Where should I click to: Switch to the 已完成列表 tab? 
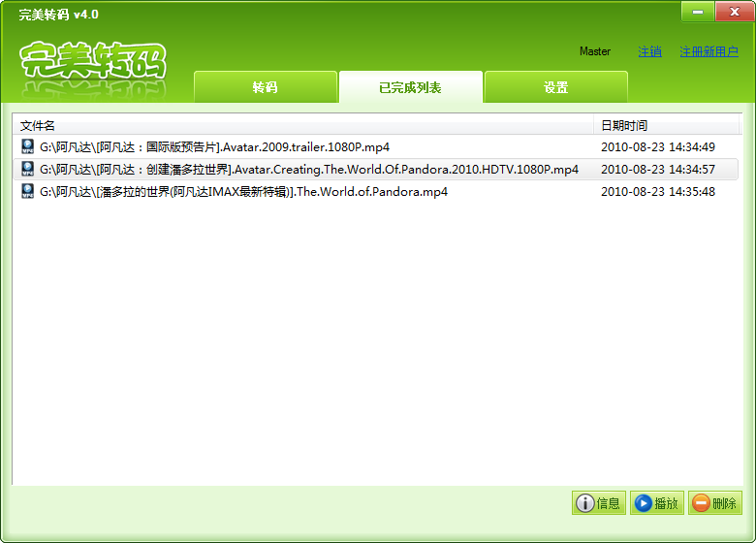[410, 87]
